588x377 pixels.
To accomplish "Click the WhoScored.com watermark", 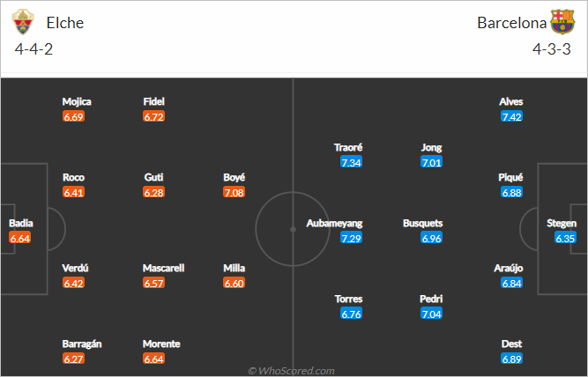I will tap(291, 371).
